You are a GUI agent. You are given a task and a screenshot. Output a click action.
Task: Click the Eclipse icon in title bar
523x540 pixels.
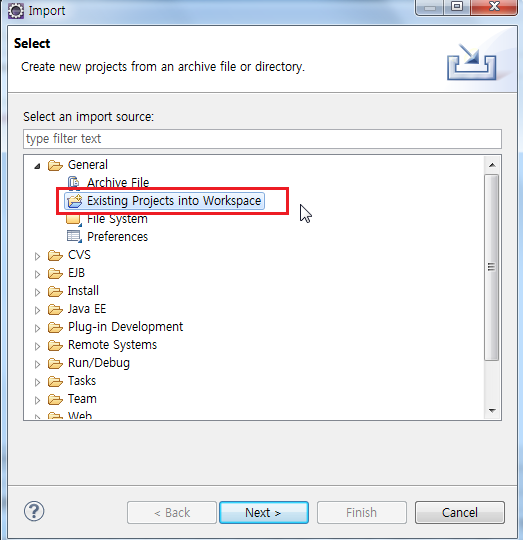[16, 11]
